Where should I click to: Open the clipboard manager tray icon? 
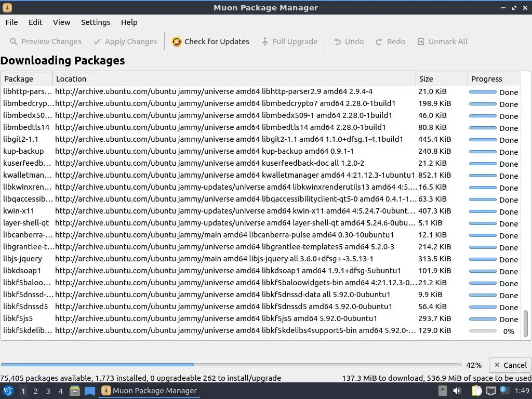tap(477, 391)
